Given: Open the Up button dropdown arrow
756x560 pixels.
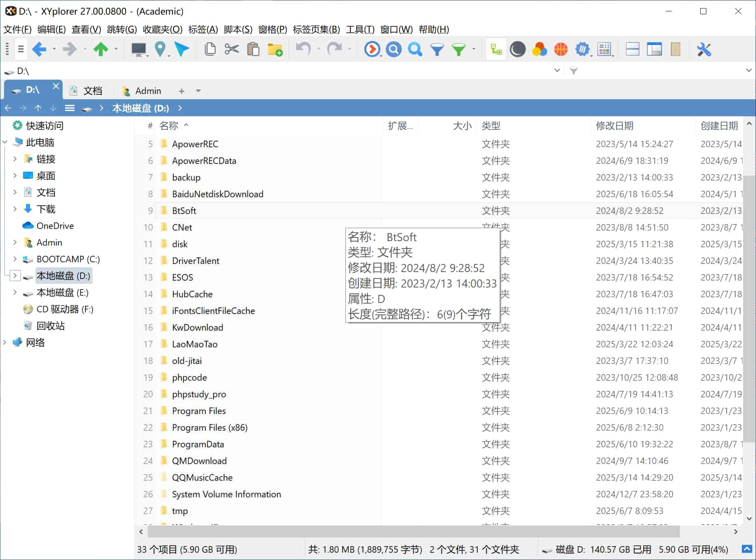Looking at the screenshot, I should click(x=116, y=49).
